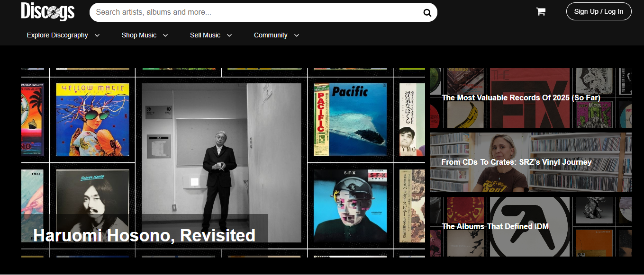Screen dimensions: 644x275
Task: Click the Yellow Magic album cover
Action: coord(92,120)
